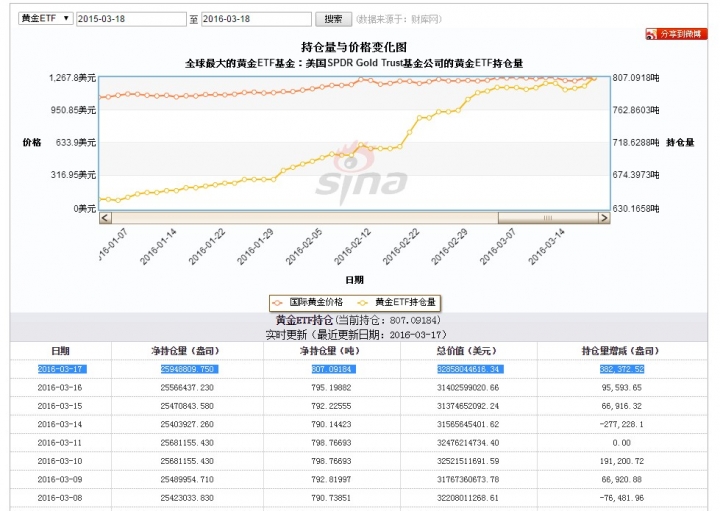Screen dimensions: 720x511
Task: Click the end date field 2016-03-18
Action: click(256, 19)
